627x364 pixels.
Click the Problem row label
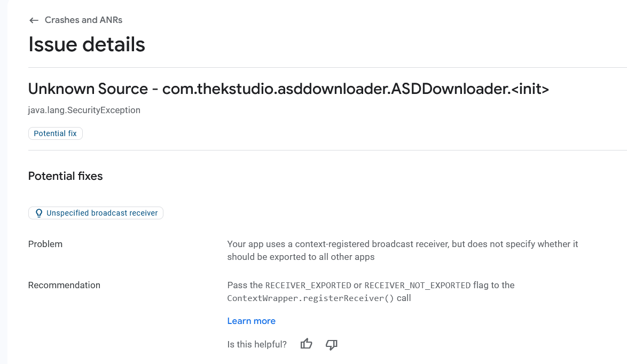45,244
